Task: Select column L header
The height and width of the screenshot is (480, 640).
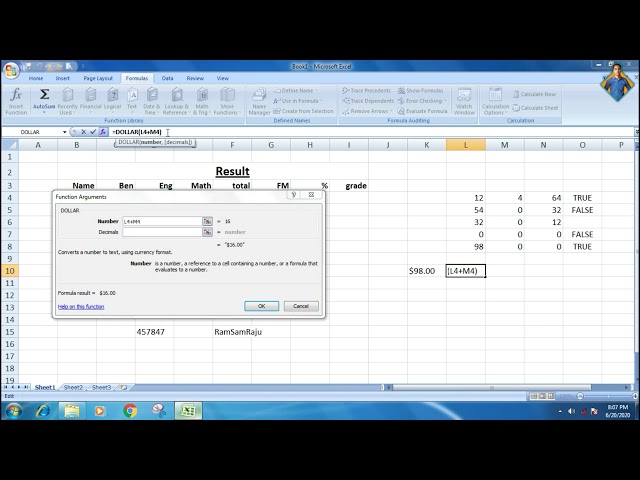Action: click(x=466, y=145)
